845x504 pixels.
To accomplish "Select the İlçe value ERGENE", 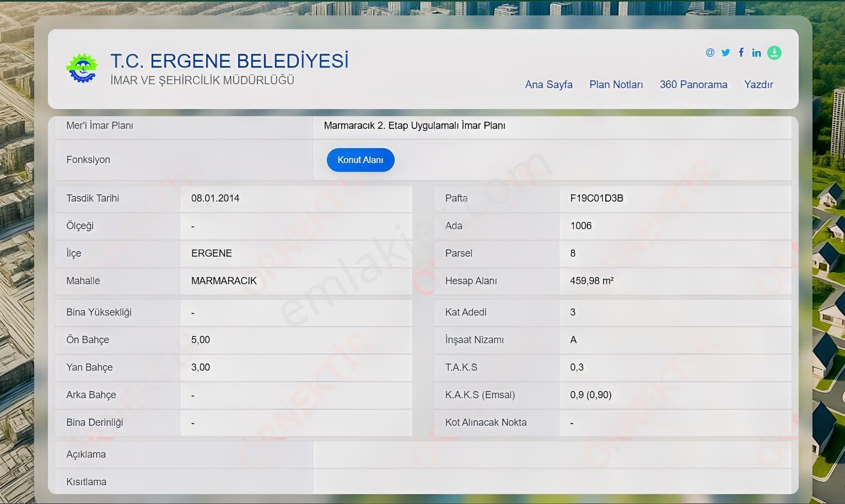I will (212, 253).
